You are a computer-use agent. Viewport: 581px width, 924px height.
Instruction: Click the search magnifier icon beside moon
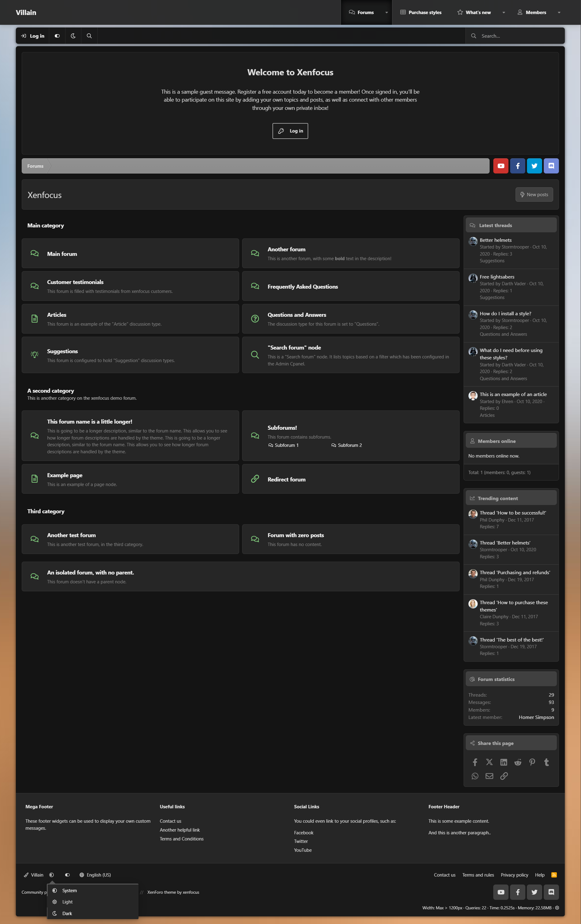[89, 36]
